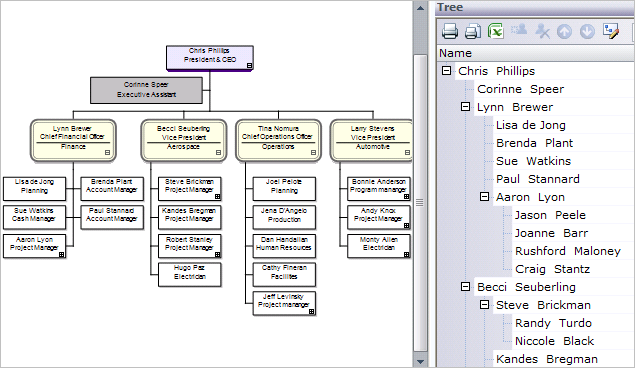Collapse the Lynn Brewer tree node
This screenshot has height=368, width=635.
pos(465,107)
